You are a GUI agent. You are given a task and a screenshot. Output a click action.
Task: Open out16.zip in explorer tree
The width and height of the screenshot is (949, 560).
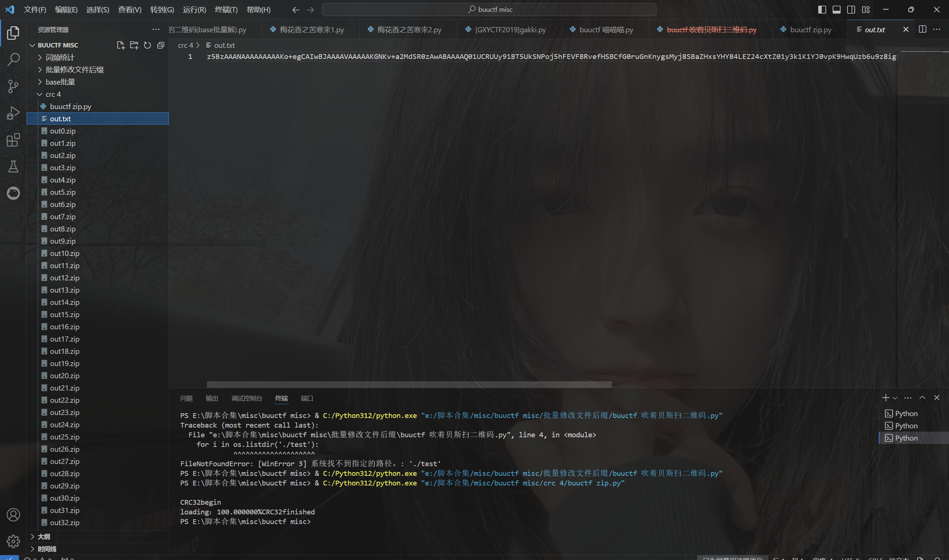[x=98, y=327]
